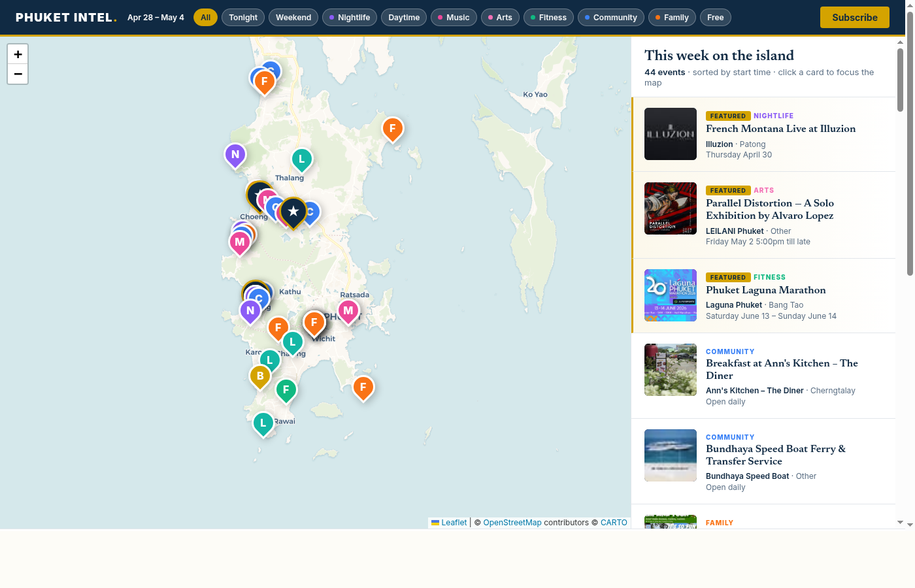Filter events by Fitness

[548, 18]
